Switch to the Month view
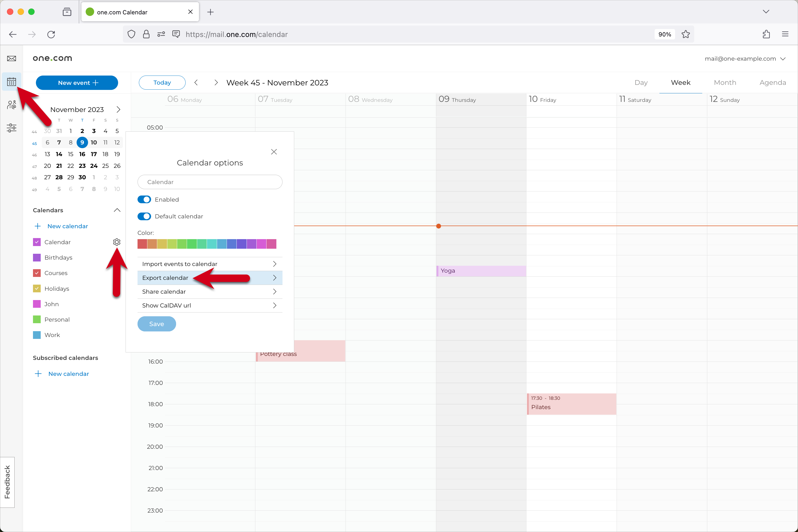 [725, 82]
